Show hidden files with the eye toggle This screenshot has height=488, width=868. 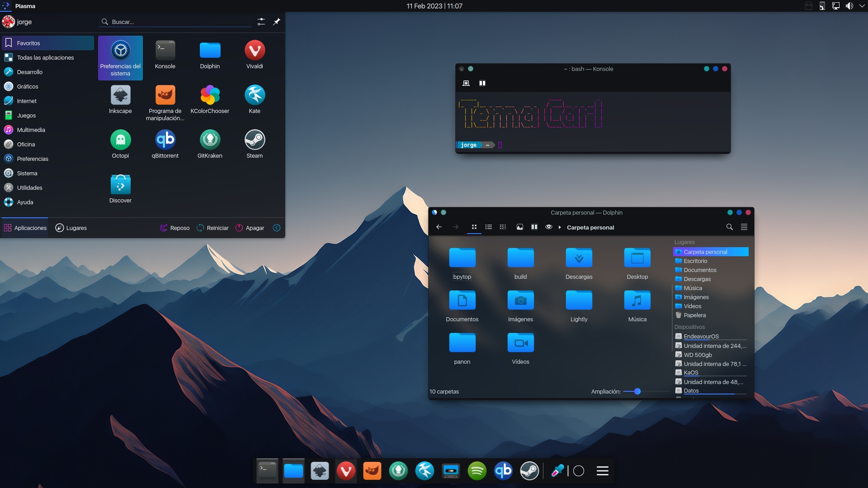pos(548,227)
